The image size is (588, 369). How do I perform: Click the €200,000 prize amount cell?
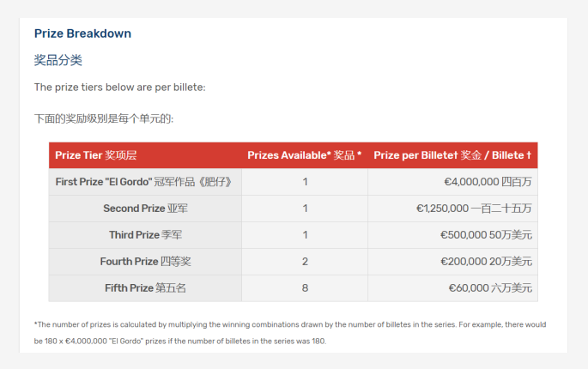[452, 262]
